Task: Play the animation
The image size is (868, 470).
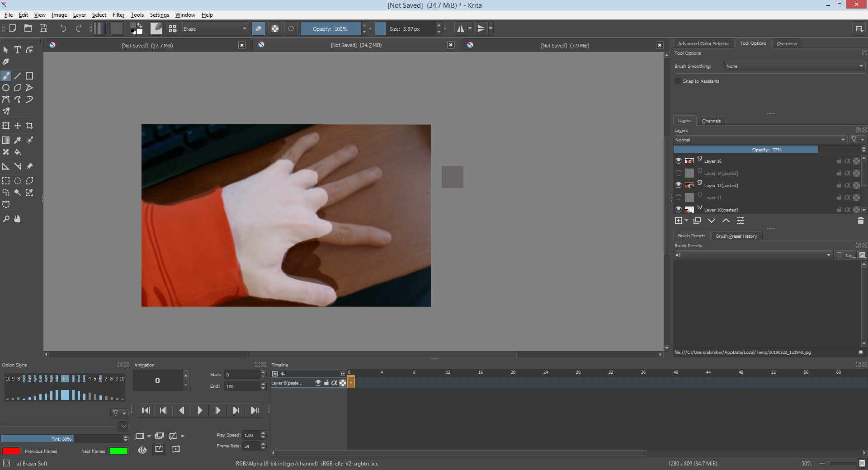Action: (200, 410)
